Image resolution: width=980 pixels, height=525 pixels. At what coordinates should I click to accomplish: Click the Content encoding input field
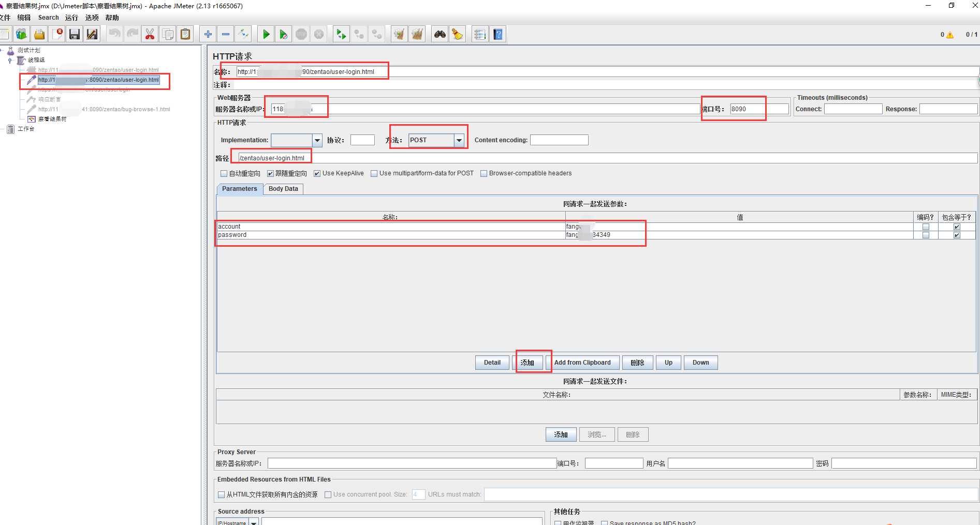pyautogui.click(x=559, y=140)
